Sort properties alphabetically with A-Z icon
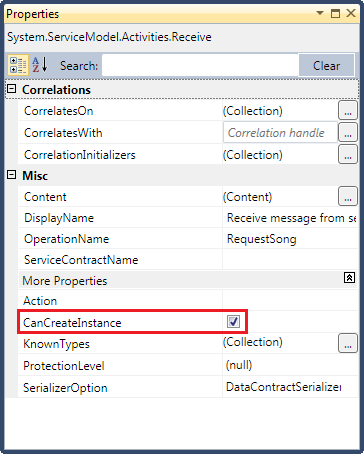Viewport: 364px width, 454px height. tap(40, 65)
